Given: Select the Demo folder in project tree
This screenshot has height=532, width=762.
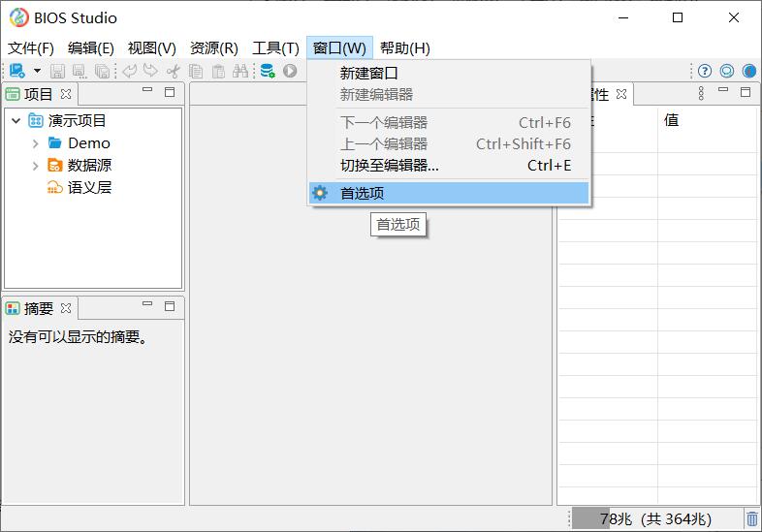Looking at the screenshot, I should [79, 143].
